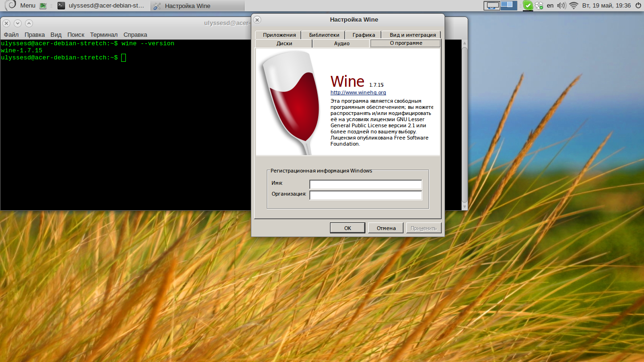Click the Wi-Fi signal icon
644x362 pixels.
pyautogui.click(x=574, y=6)
